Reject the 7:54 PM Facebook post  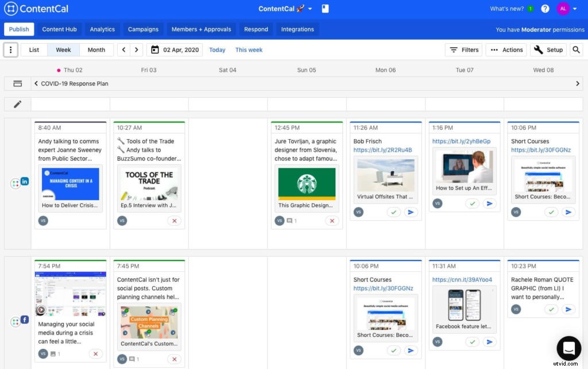95,353
